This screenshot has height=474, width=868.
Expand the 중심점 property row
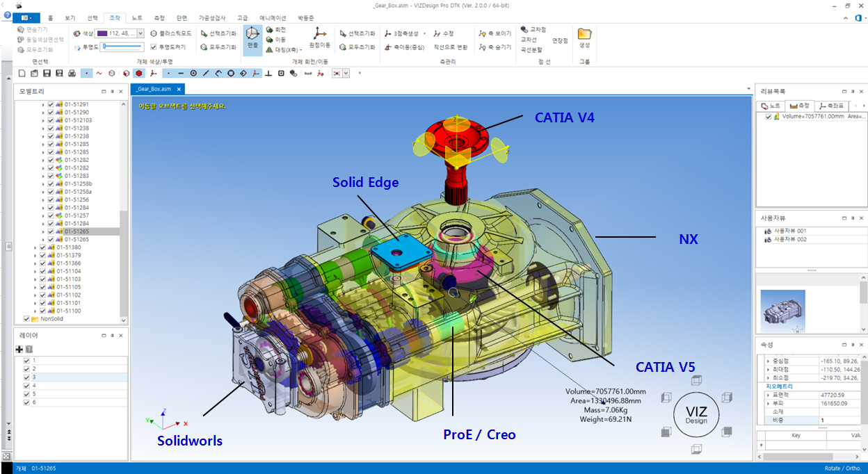click(767, 361)
